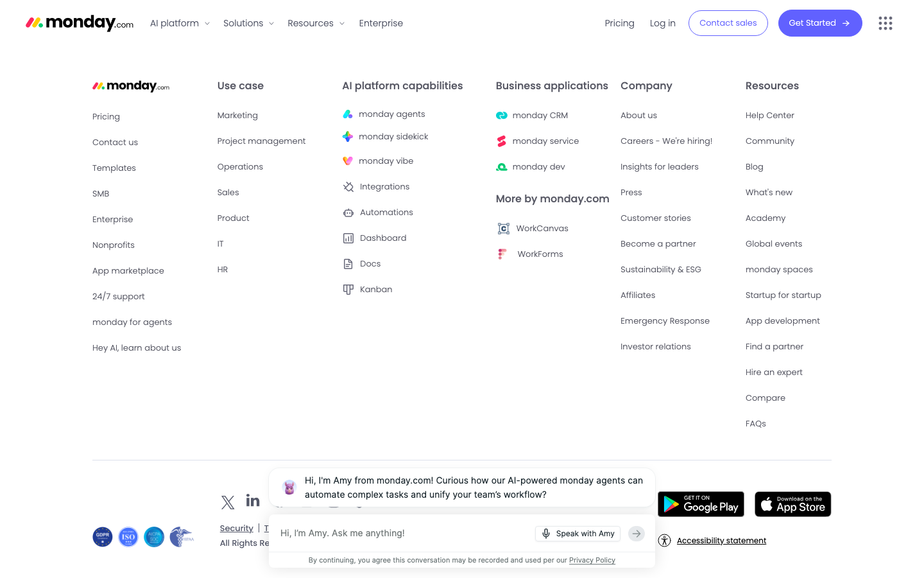Image resolution: width=924 pixels, height=578 pixels.
Task: Click the Contact sales button
Action: [x=728, y=23]
